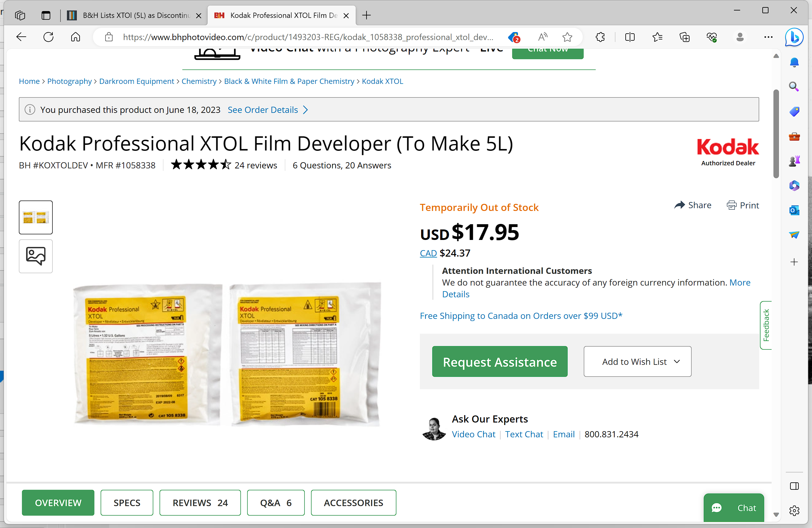This screenshot has height=528, width=812.
Task: Open sidebar search magnifier
Action: [x=794, y=87]
